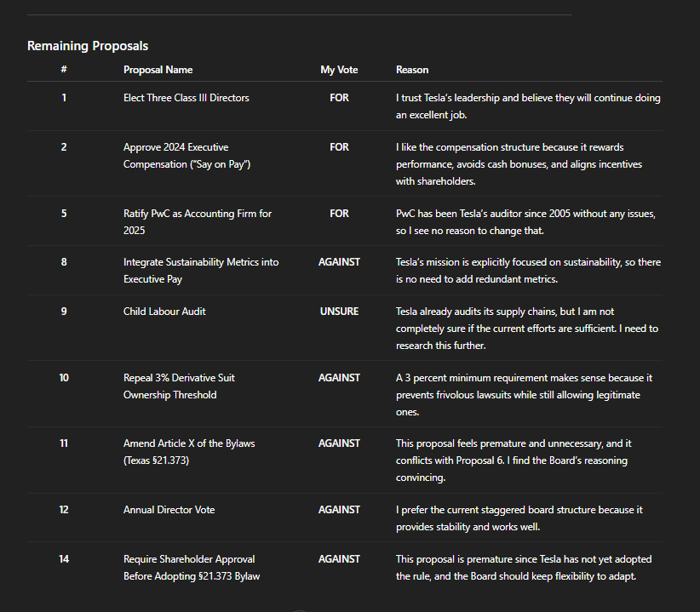
Task: Click the reason about auditing supply chains
Action: [527, 329]
